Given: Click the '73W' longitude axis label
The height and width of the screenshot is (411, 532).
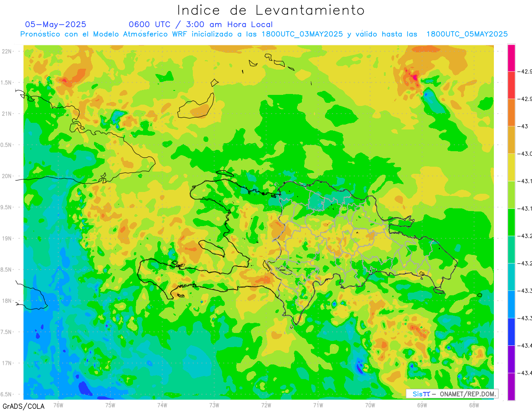Looking at the screenshot, I should click(214, 405).
